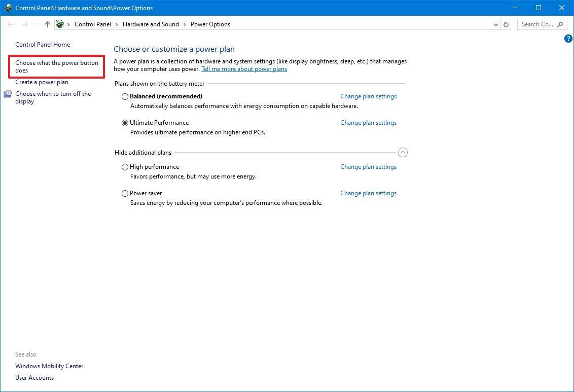Switch to the Power saver plan
This screenshot has width=574, height=392.
pos(125,193)
